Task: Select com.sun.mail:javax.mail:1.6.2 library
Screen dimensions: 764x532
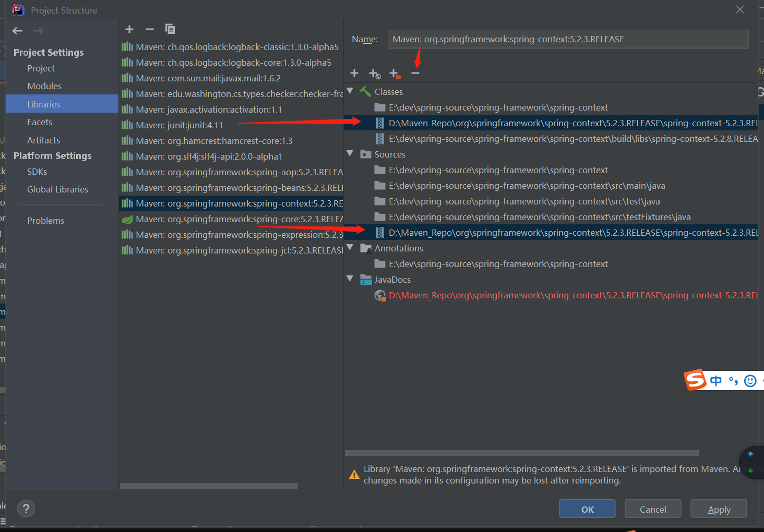Action: click(x=231, y=78)
